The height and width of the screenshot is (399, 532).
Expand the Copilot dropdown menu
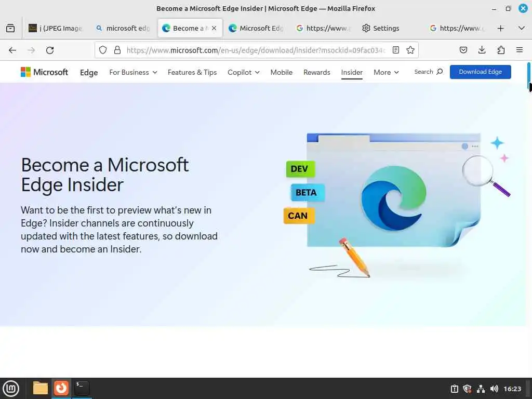pos(244,72)
